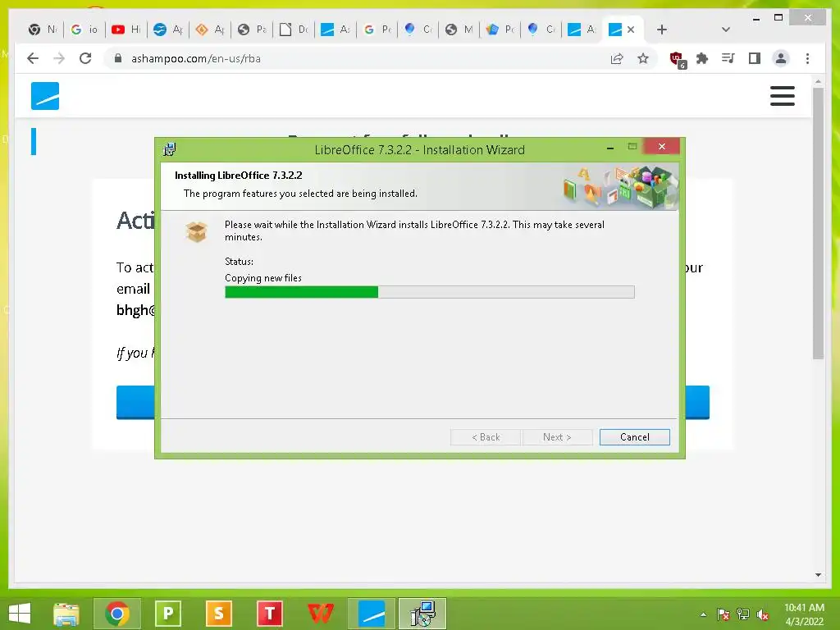The width and height of the screenshot is (840, 630).
Task: Minimize the LibreOffice Installation Wizard
Action: point(609,148)
